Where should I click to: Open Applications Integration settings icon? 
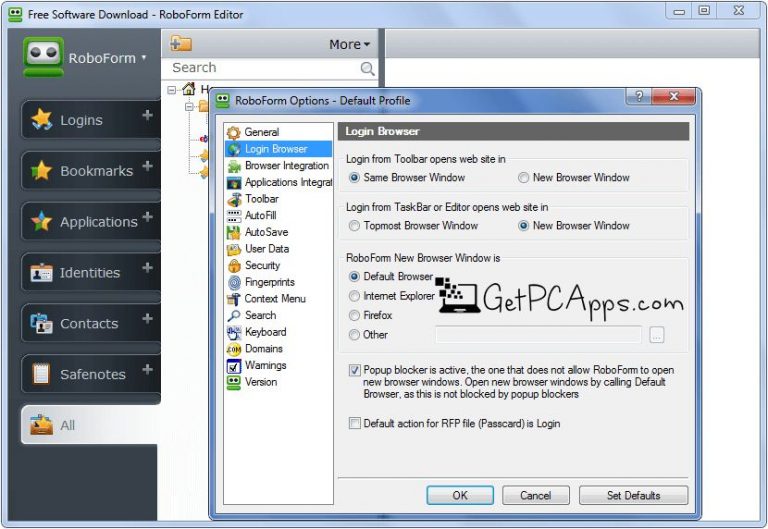tap(234, 183)
